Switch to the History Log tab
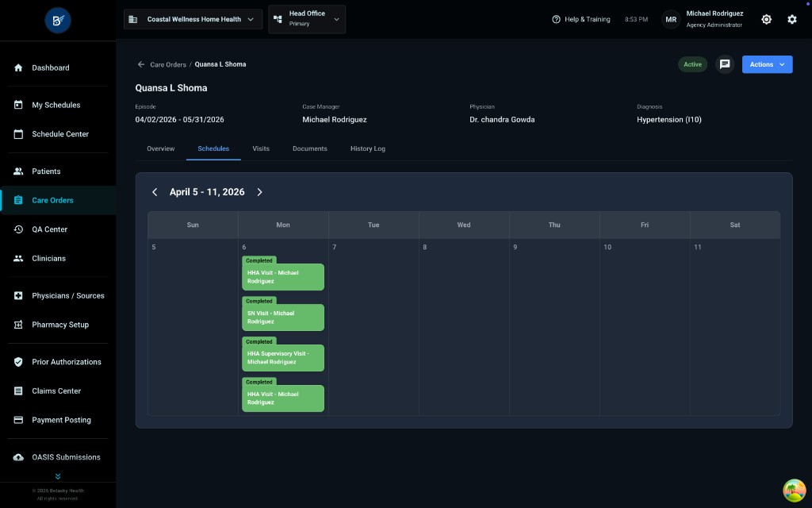The width and height of the screenshot is (812, 508). click(x=368, y=148)
